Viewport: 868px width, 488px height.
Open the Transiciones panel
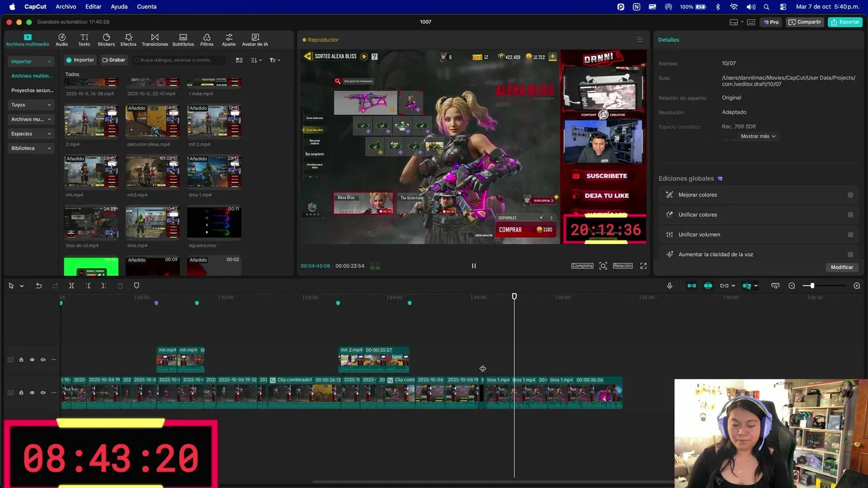tap(155, 40)
